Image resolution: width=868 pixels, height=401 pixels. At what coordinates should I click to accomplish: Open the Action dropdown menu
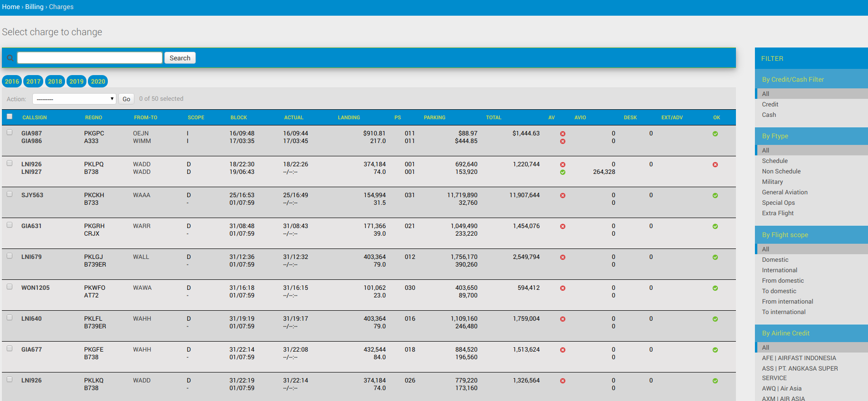[74, 99]
